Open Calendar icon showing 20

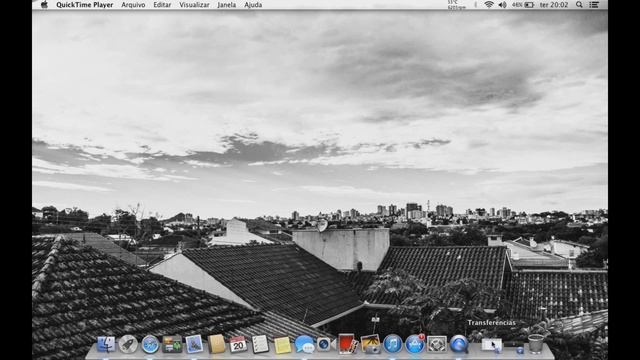click(x=238, y=344)
